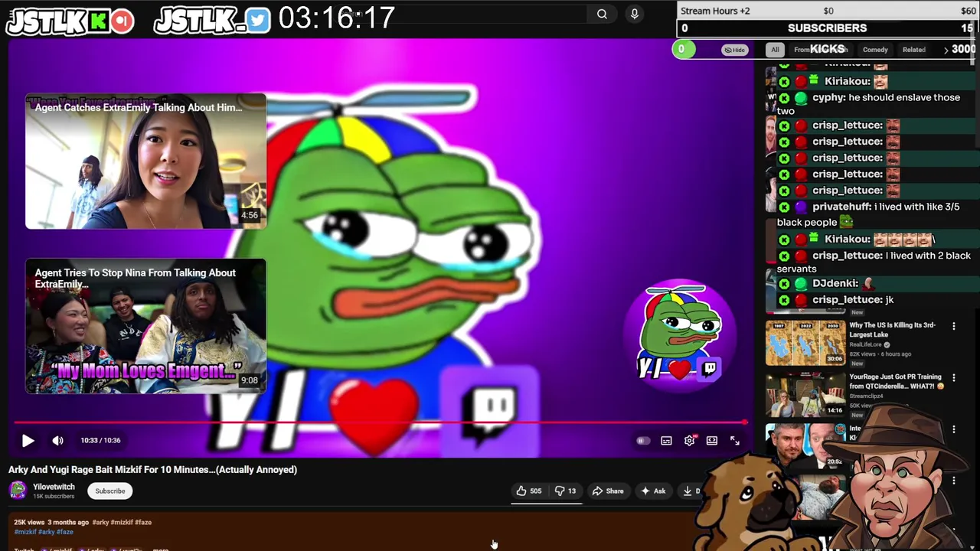Click the green orb badge next to cyphy

point(801,98)
